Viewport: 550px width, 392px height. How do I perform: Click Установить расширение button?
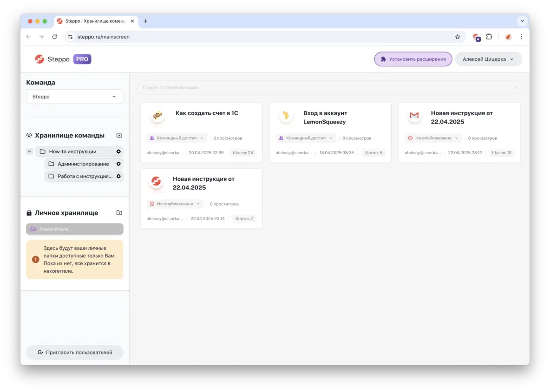point(413,59)
